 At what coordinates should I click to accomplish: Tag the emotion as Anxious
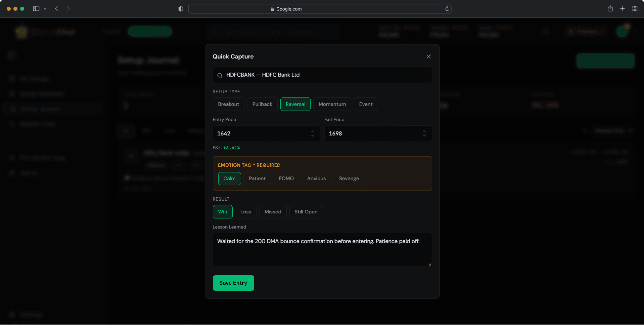click(x=316, y=178)
